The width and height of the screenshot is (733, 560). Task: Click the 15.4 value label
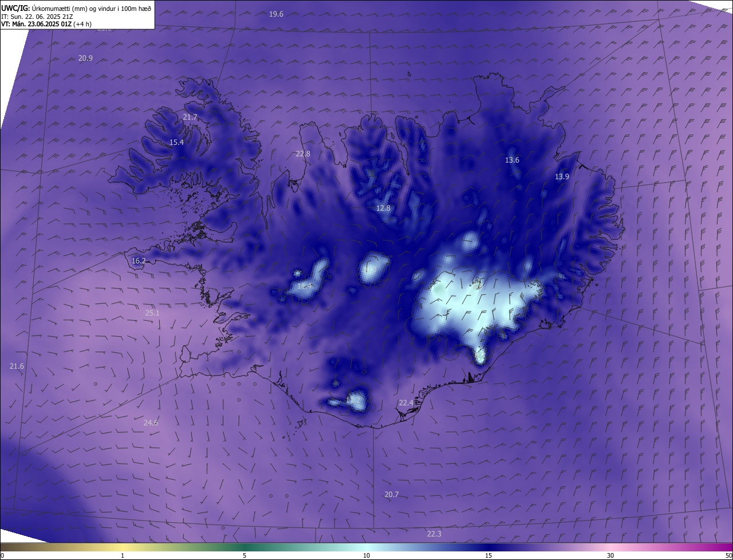pos(176,142)
